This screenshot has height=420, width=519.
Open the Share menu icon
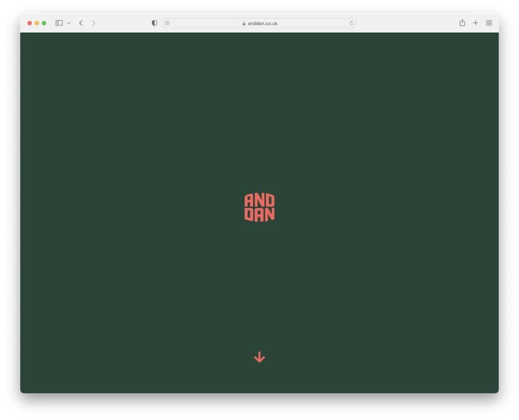462,23
